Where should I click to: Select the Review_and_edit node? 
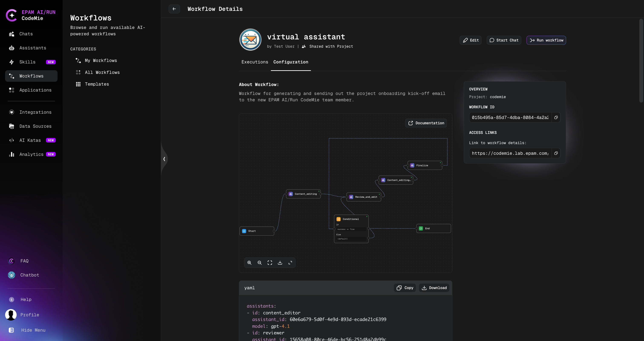tap(364, 197)
